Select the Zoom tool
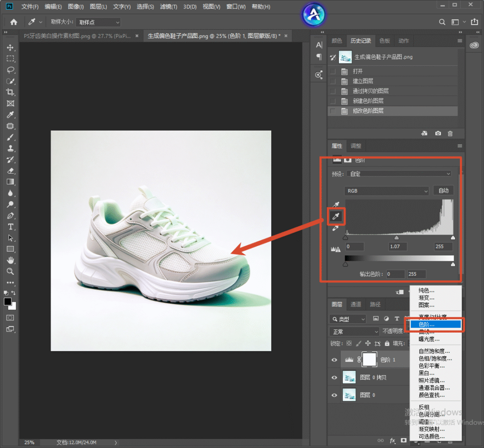This screenshot has width=484, height=448. [10, 272]
